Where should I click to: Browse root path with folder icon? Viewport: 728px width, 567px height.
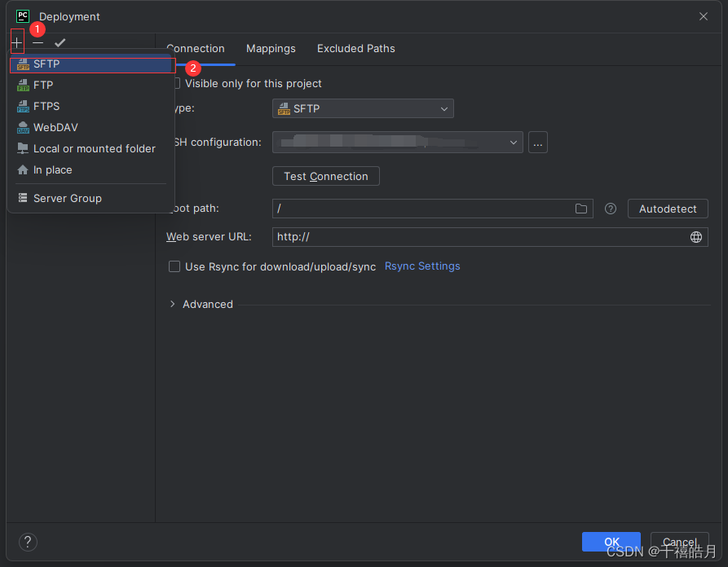pyautogui.click(x=580, y=209)
